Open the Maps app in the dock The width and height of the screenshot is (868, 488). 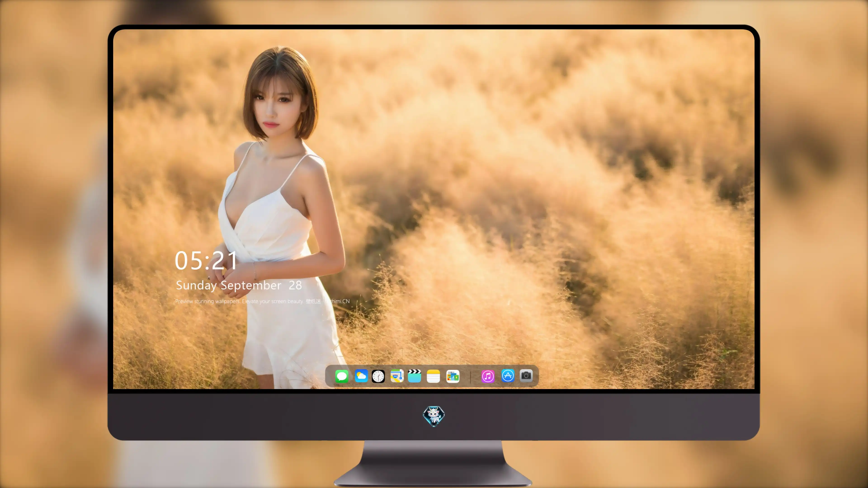[397, 376]
